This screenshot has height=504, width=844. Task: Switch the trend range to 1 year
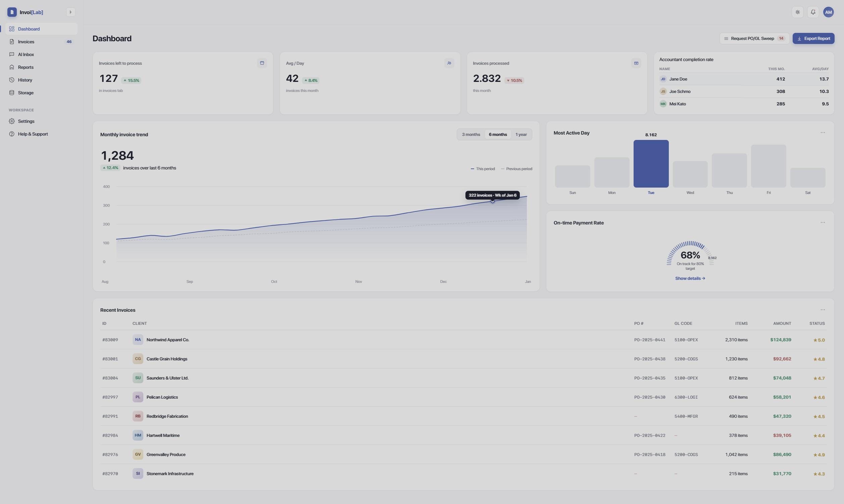click(x=521, y=135)
